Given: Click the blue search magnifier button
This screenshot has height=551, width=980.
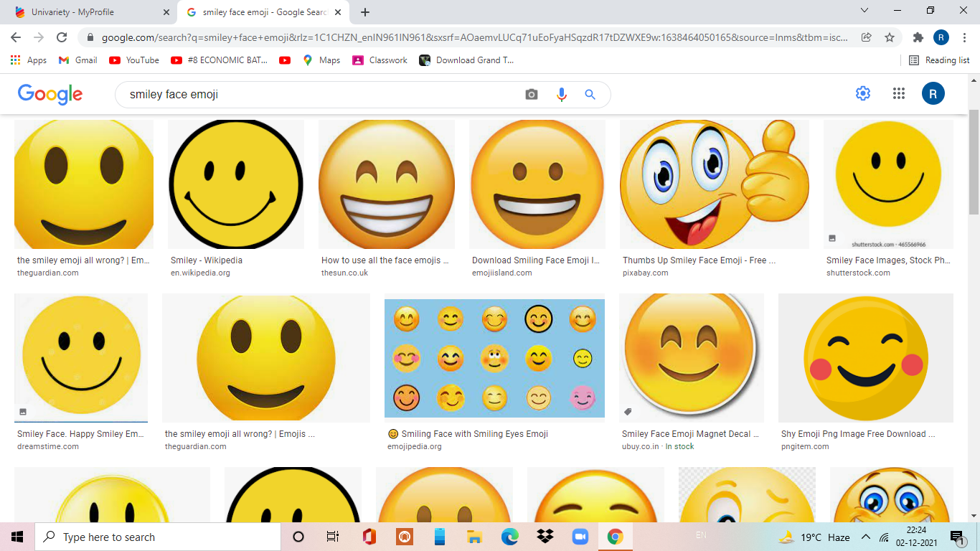Looking at the screenshot, I should [x=590, y=95].
